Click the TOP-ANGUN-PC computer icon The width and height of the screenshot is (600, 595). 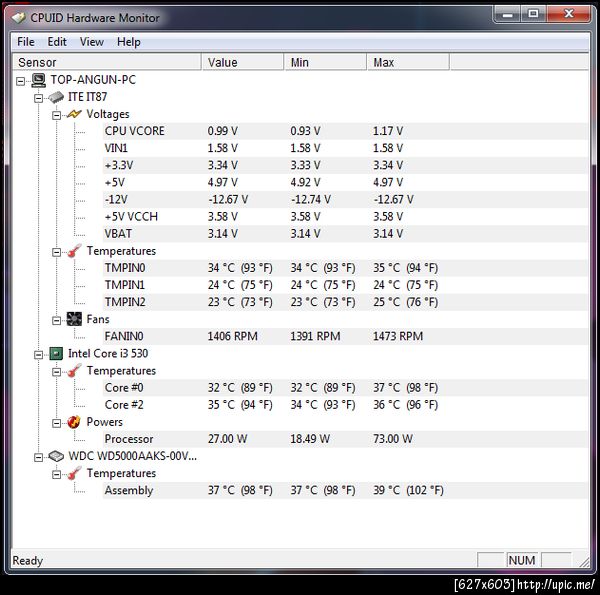pyautogui.click(x=39, y=80)
